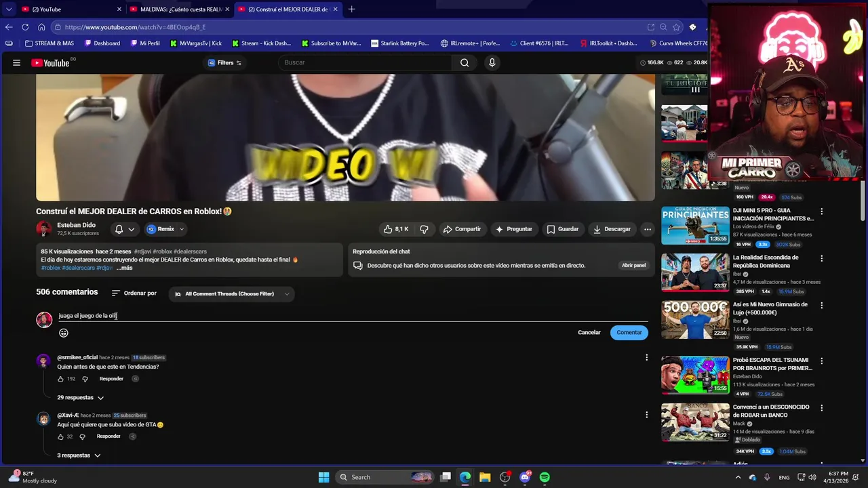Open the Discord taskbar icon
Viewport: 868px width, 488px height.
coord(525,477)
